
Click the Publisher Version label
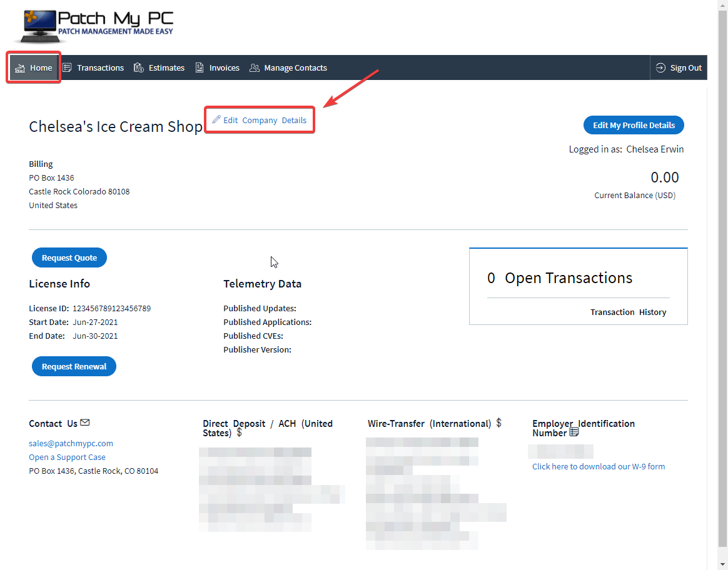[x=257, y=350]
